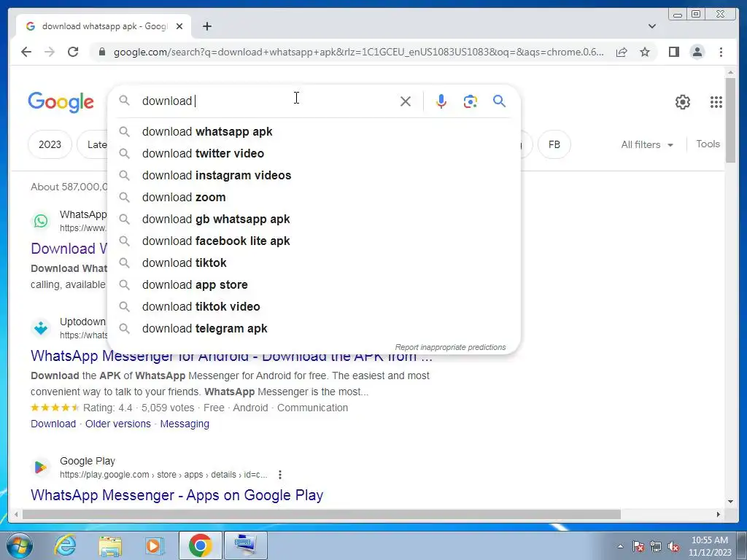Screen dimensions: 747x560
Task: Launch Internet Explorer from taskbar
Action: [65, 545]
